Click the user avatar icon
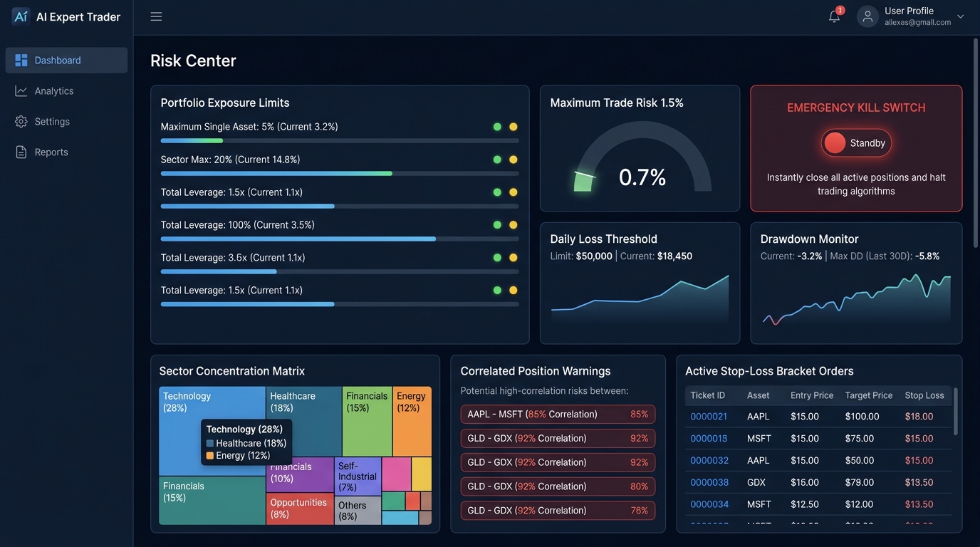The image size is (980, 547). (x=867, y=17)
